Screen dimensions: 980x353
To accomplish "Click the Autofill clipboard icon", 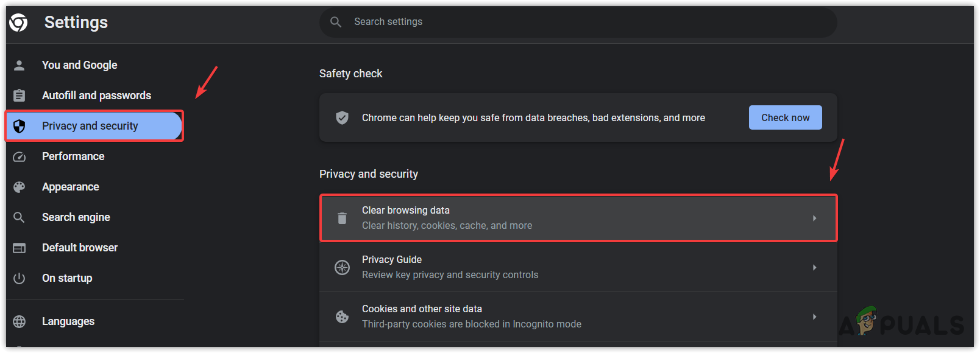I will point(20,96).
